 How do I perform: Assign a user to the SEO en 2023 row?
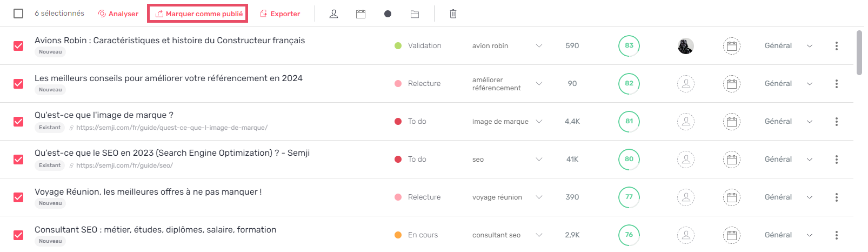[686, 160]
